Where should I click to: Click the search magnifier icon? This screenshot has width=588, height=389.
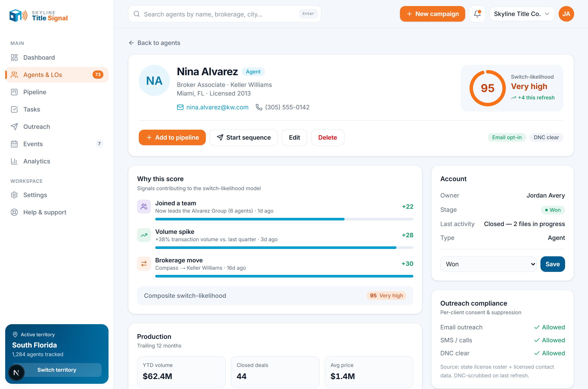[x=136, y=14]
